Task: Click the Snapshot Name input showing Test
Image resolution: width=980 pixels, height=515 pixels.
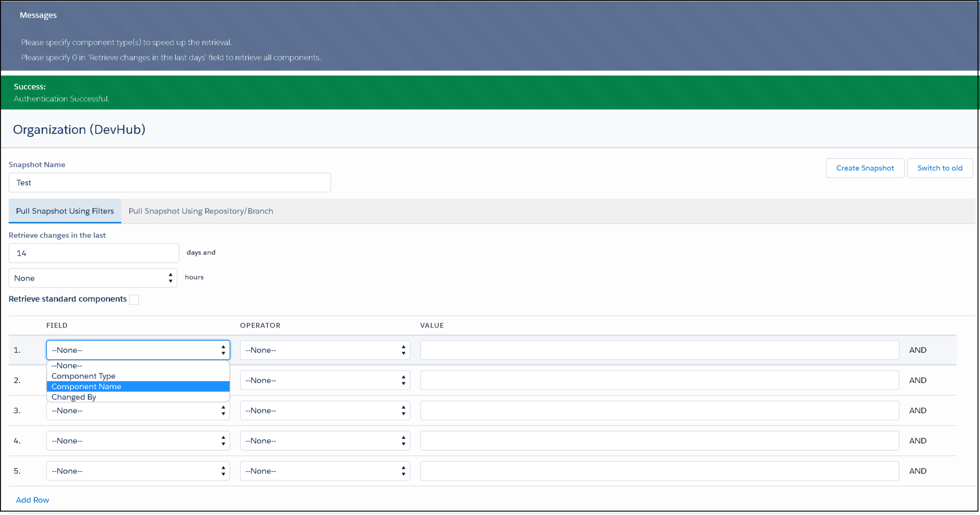Action: 169,182
